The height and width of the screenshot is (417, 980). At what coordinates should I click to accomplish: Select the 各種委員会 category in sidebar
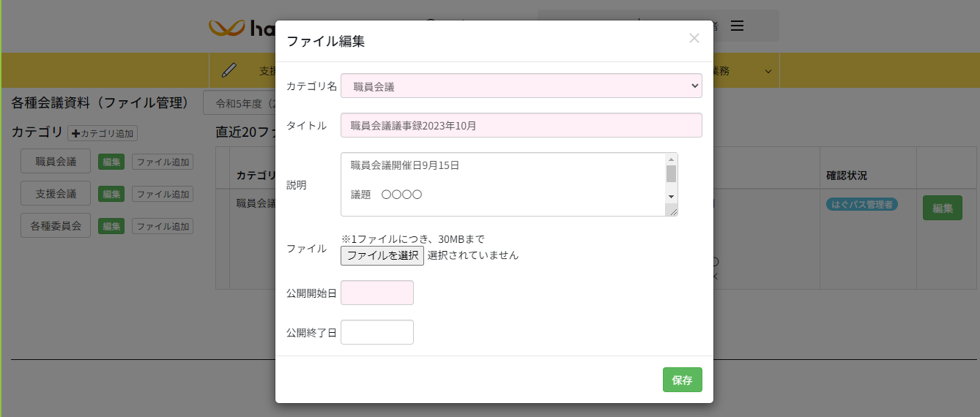pos(56,225)
